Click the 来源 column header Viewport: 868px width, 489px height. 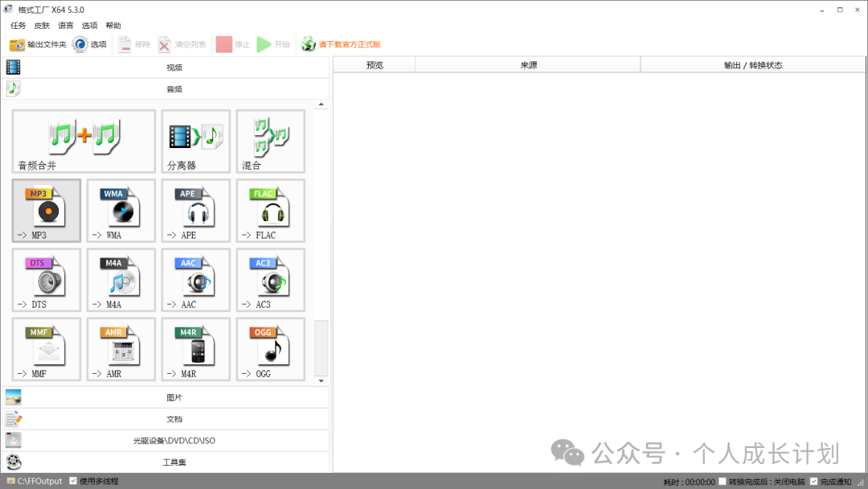pos(528,65)
